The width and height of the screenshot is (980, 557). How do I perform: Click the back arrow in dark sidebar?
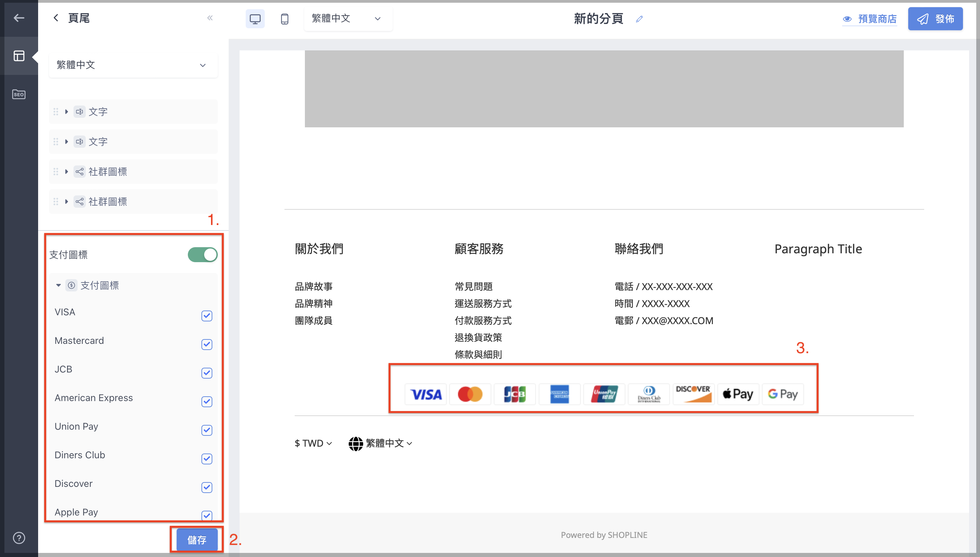(x=19, y=18)
